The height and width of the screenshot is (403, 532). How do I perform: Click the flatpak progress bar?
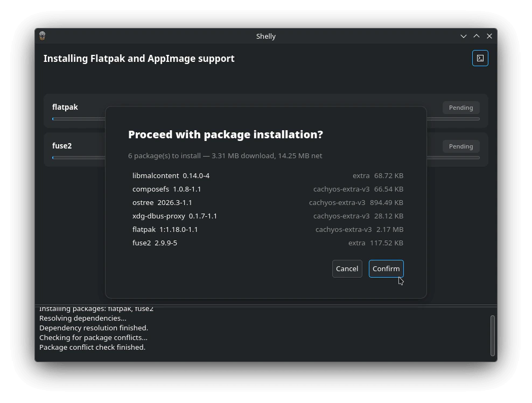click(x=265, y=119)
